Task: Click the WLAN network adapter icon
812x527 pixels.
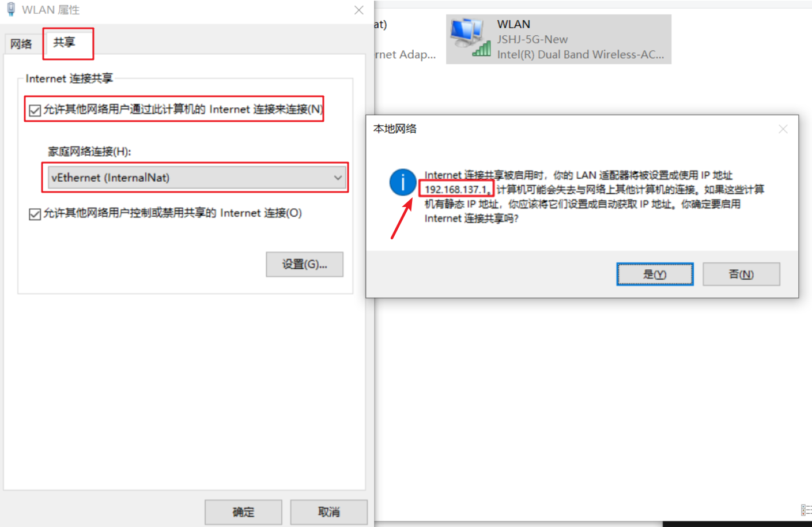Action: pos(471,38)
